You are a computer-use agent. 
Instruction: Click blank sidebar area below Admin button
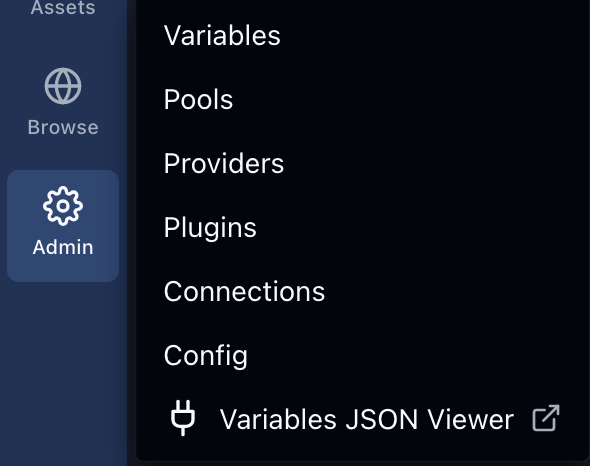pyautogui.click(x=63, y=373)
